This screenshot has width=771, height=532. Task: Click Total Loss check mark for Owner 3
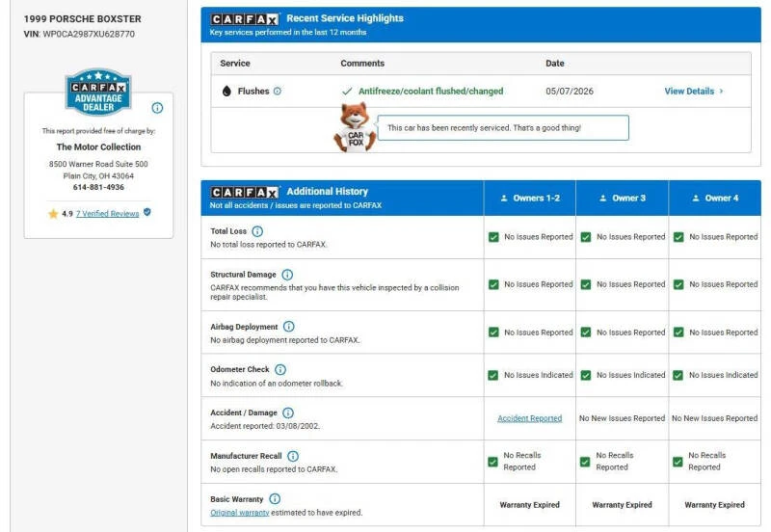pos(586,237)
